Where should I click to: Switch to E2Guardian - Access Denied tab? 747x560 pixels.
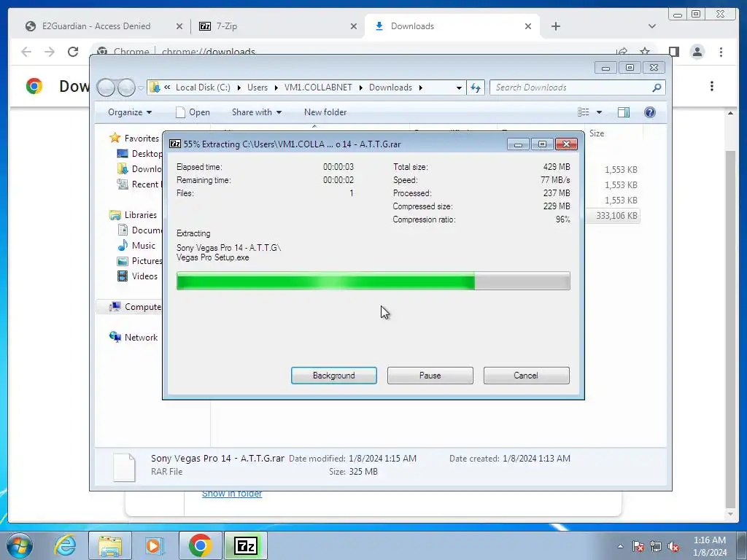[x=96, y=26]
